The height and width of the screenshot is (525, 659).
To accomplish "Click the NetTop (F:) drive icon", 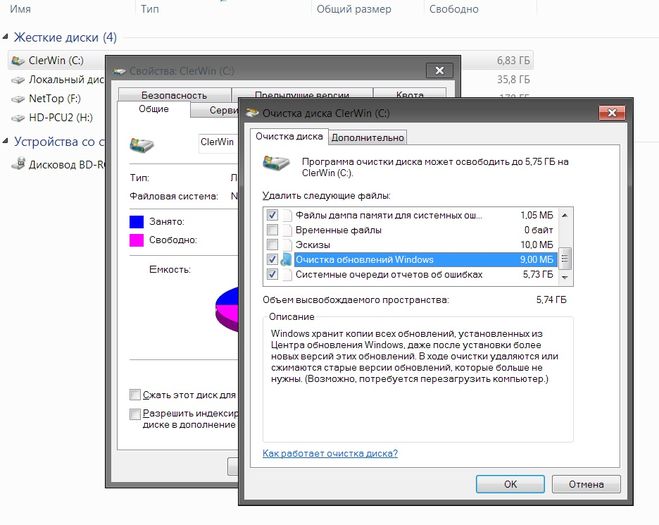I will point(18,100).
